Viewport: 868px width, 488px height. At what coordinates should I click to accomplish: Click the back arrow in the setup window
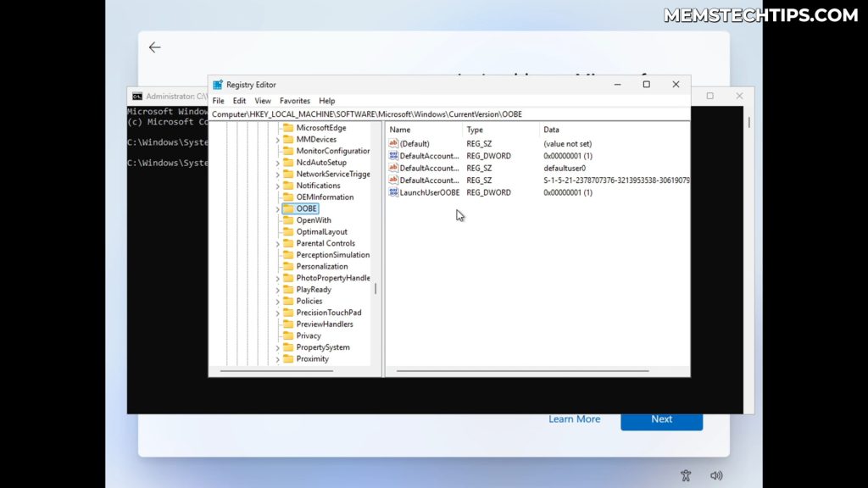tap(154, 47)
